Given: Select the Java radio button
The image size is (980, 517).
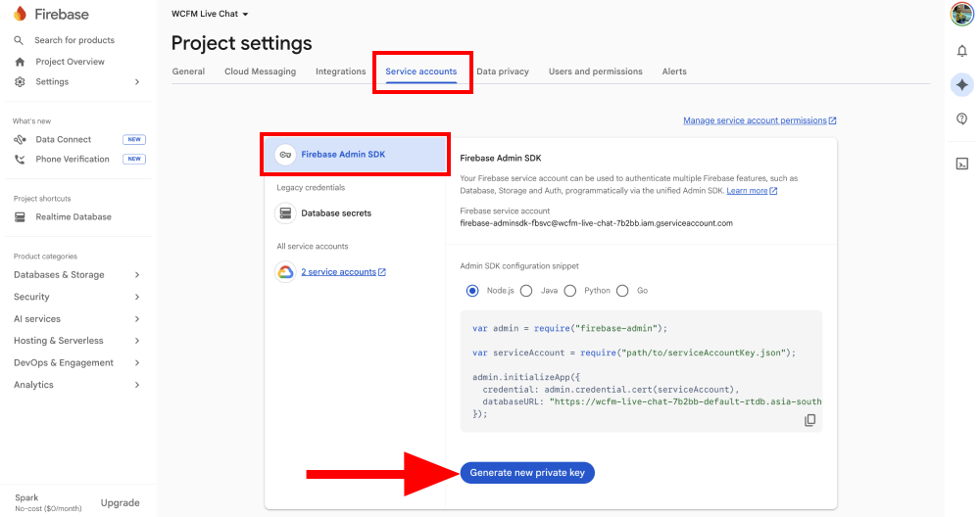Looking at the screenshot, I should [526, 291].
